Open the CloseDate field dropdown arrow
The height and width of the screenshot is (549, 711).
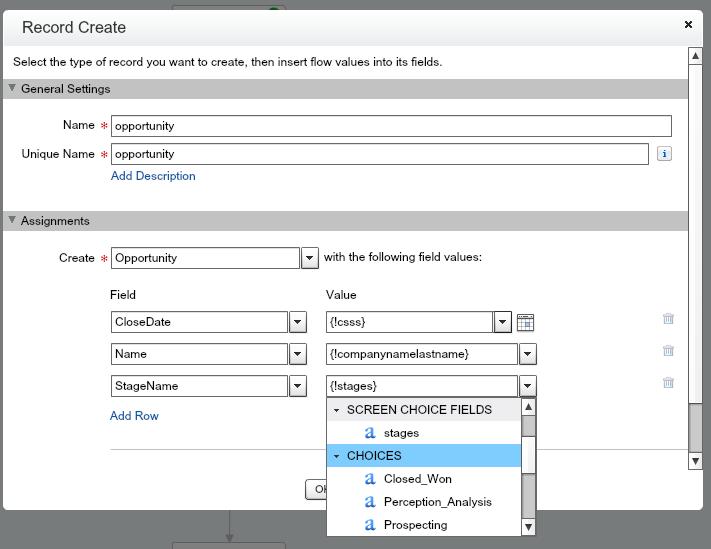pos(298,322)
